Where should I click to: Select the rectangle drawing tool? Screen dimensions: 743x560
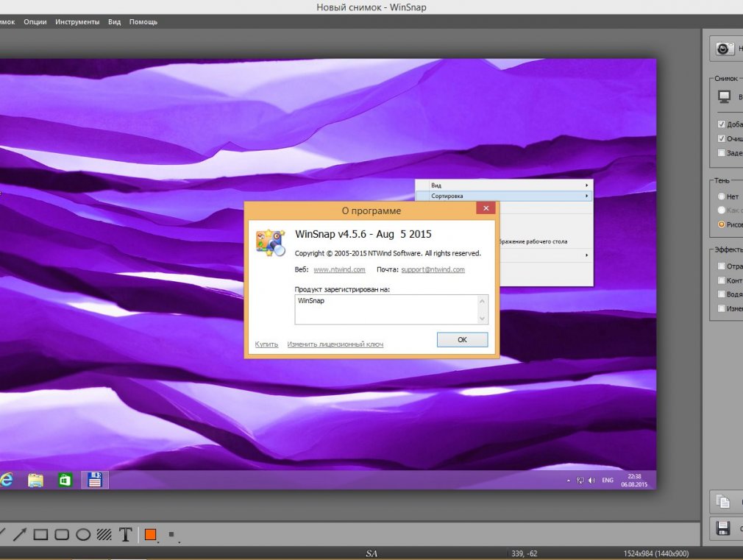40,534
